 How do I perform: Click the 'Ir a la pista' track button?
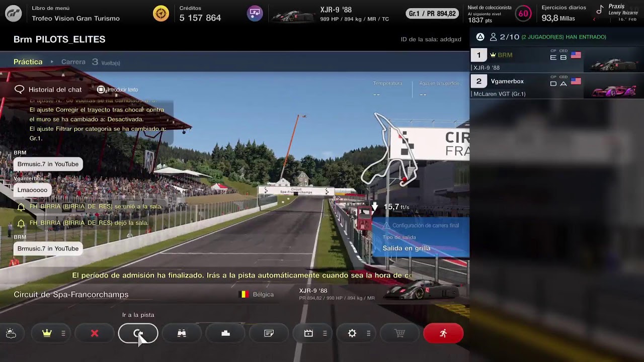138,333
